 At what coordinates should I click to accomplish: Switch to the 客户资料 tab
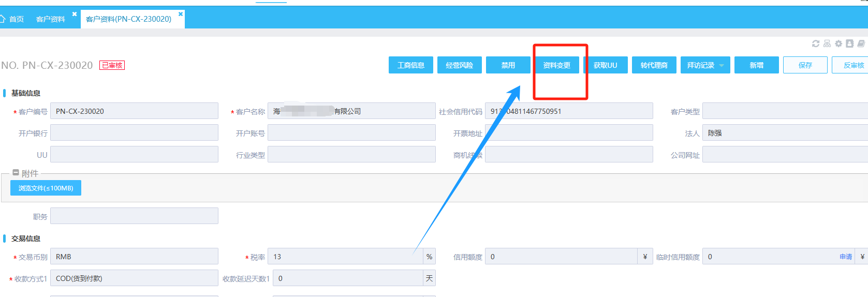pyautogui.click(x=51, y=19)
